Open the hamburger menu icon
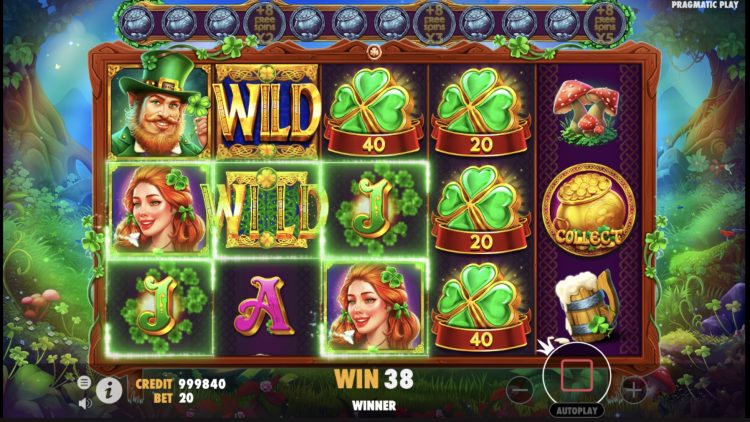Screen dimensions: 750x422 [84, 382]
